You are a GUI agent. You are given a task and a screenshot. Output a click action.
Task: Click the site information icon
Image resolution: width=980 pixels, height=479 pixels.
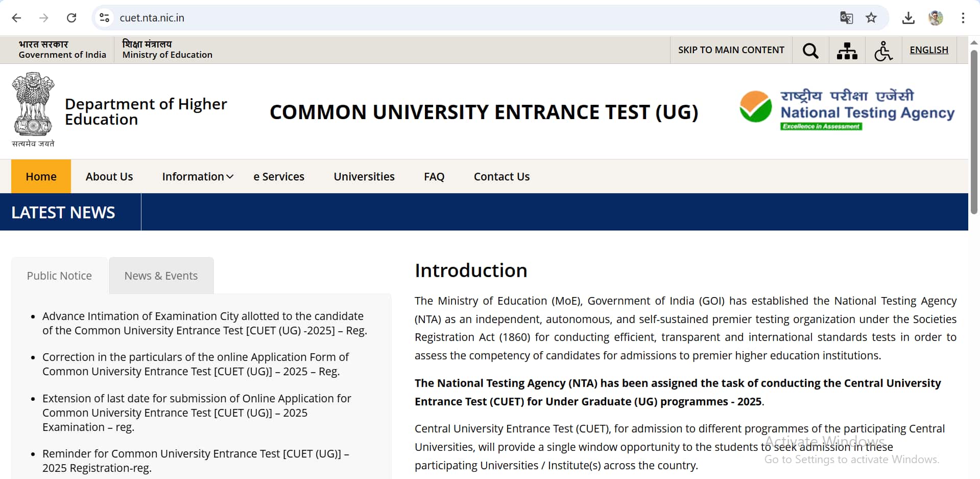click(x=104, y=18)
